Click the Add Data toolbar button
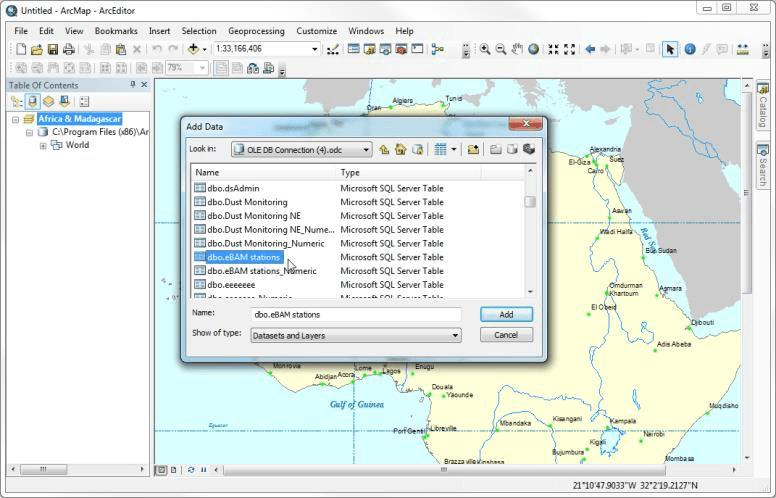The height and width of the screenshot is (498, 776). click(193, 49)
